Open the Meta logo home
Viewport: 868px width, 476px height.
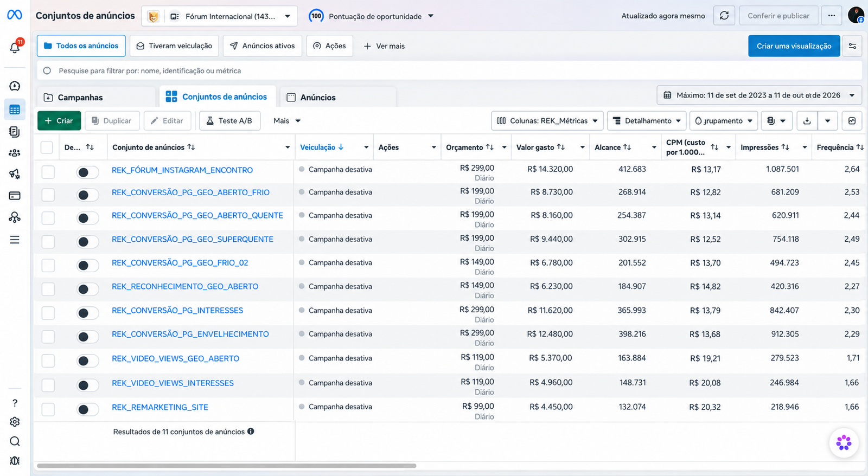pyautogui.click(x=15, y=15)
